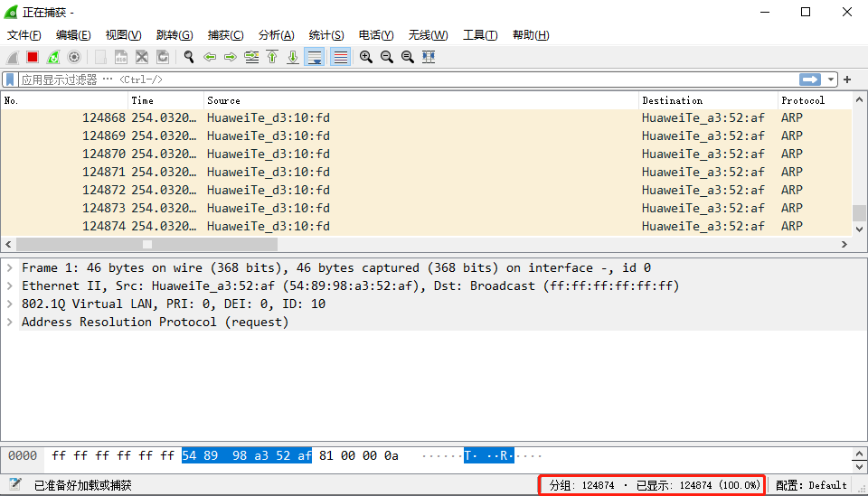This screenshot has width=868, height=496.
Task: Save capture file icon
Action: click(x=120, y=57)
